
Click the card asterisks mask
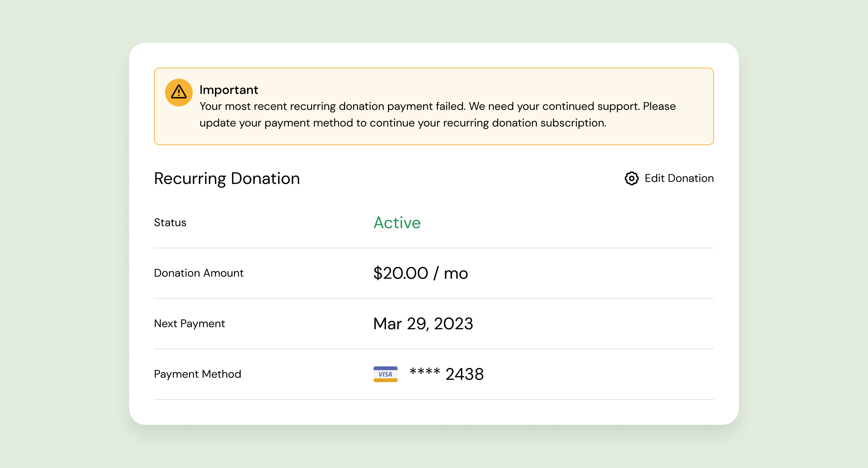pyautogui.click(x=425, y=372)
